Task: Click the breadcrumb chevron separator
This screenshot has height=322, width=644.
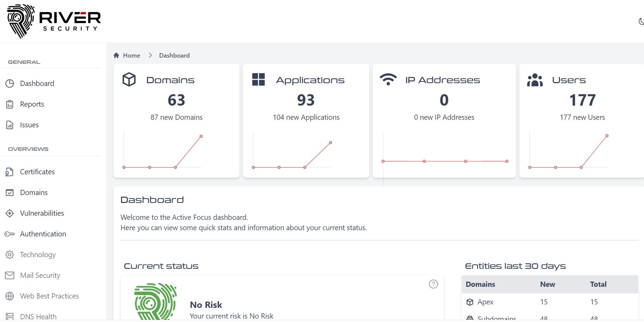Action: pos(150,56)
